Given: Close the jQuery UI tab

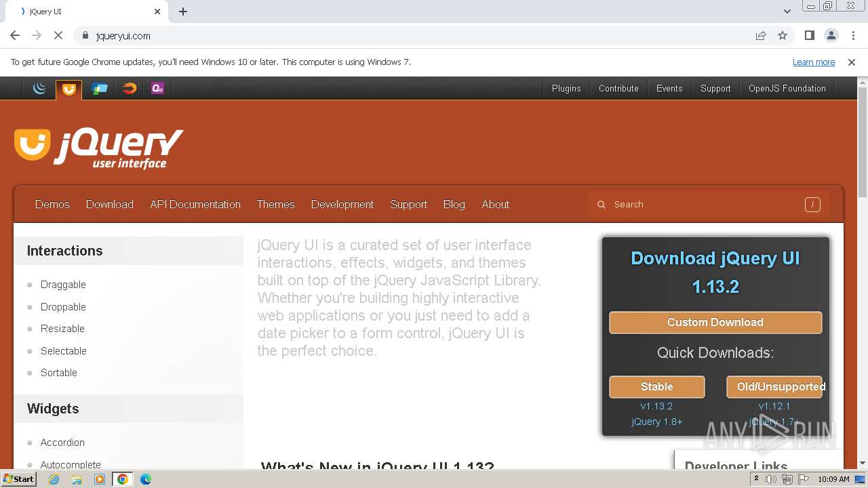Looking at the screenshot, I should point(157,12).
